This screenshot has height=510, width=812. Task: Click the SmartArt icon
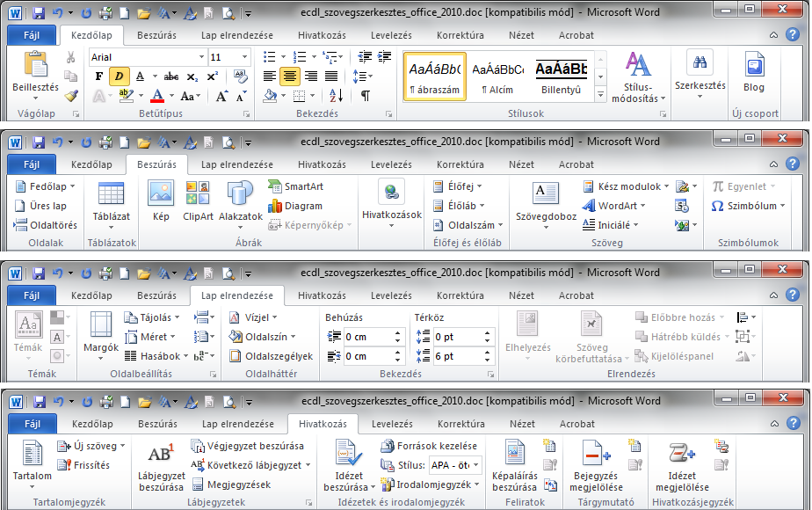click(274, 186)
